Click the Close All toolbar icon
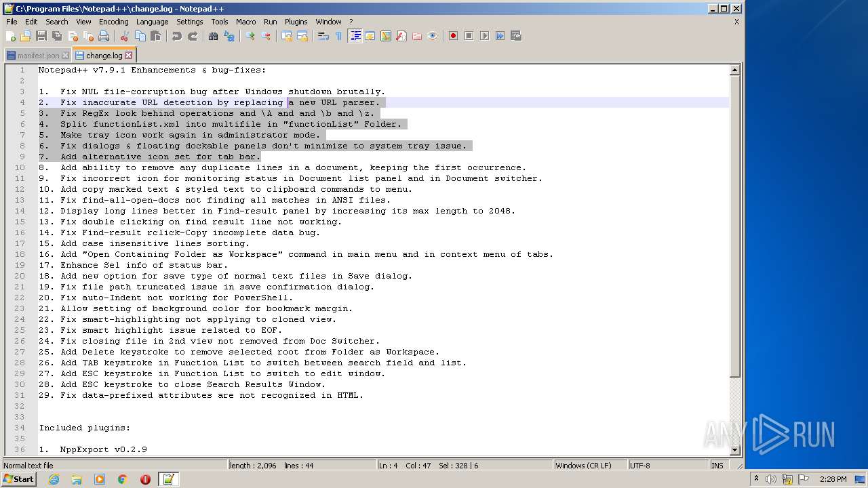 tap(88, 36)
